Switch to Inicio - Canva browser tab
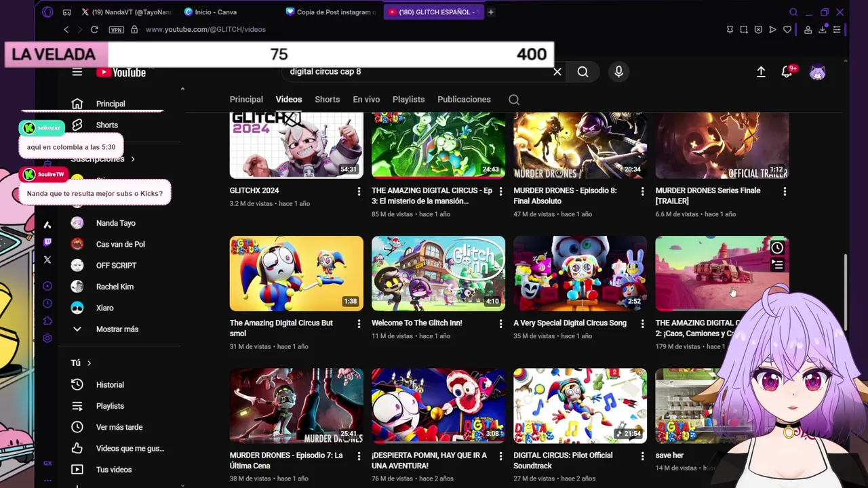868x488 pixels. coord(216,12)
